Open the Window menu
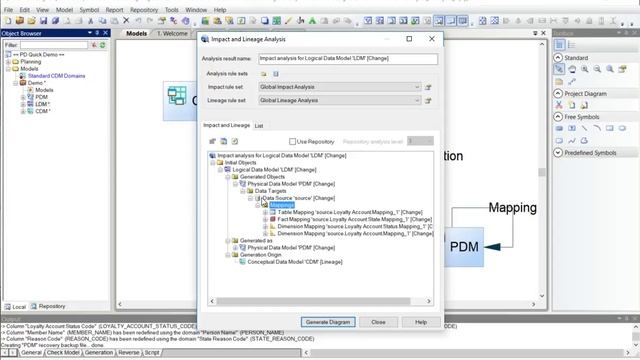Viewport: 640px width, 360px height. pos(196,10)
